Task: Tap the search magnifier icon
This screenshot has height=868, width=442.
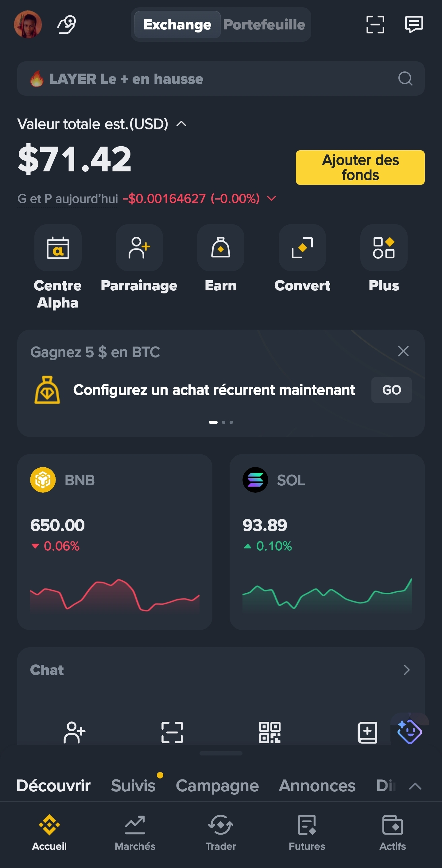Action: (x=405, y=79)
